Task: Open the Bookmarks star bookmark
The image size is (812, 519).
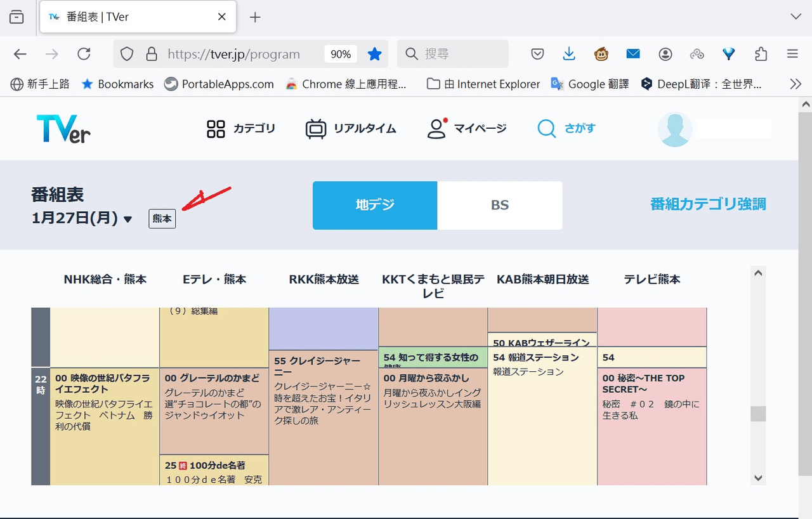Action: [x=117, y=84]
